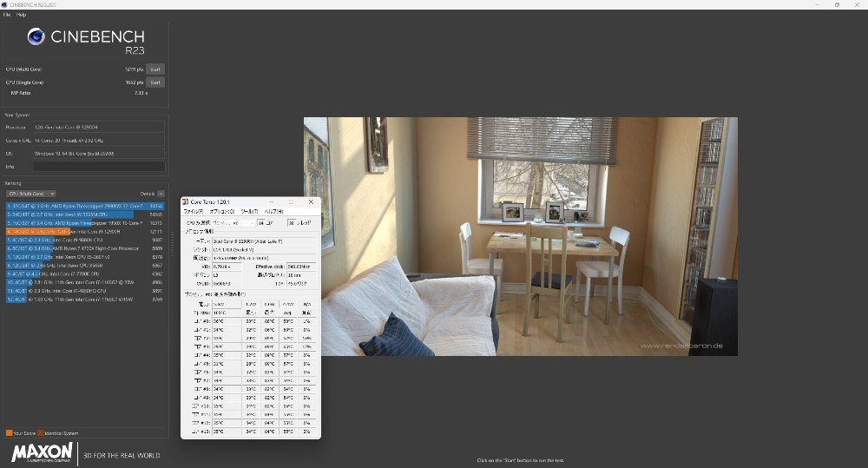Click core #4 temperature in Core Temp
The height and width of the screenshot is (468, 868).
coord(227,355)
